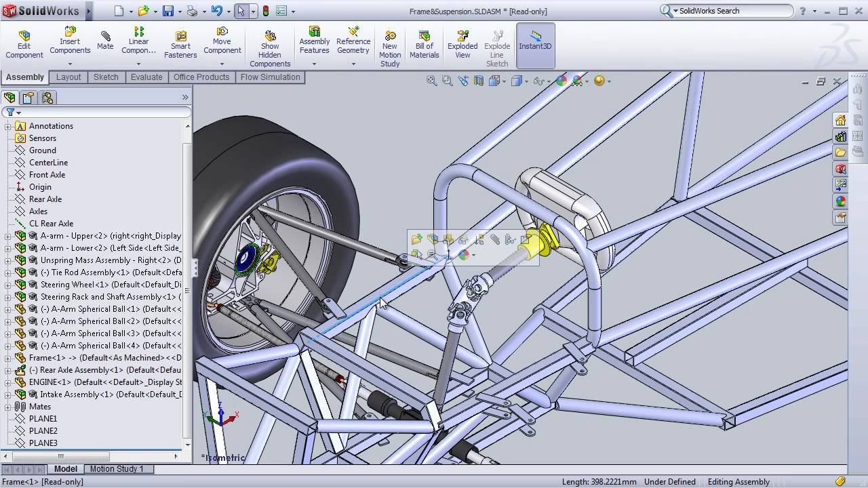
Task: Create an Exploded View
Action: (462, 45)
